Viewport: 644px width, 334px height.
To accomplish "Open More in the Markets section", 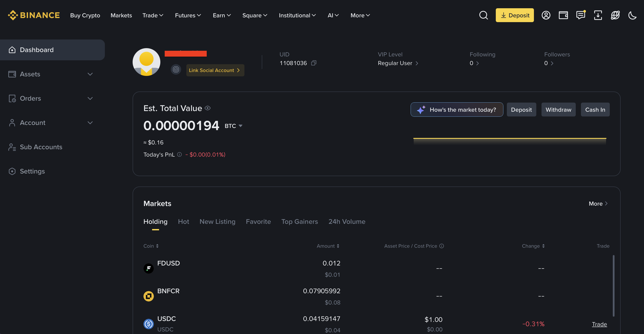I will (x=598, y=203).
